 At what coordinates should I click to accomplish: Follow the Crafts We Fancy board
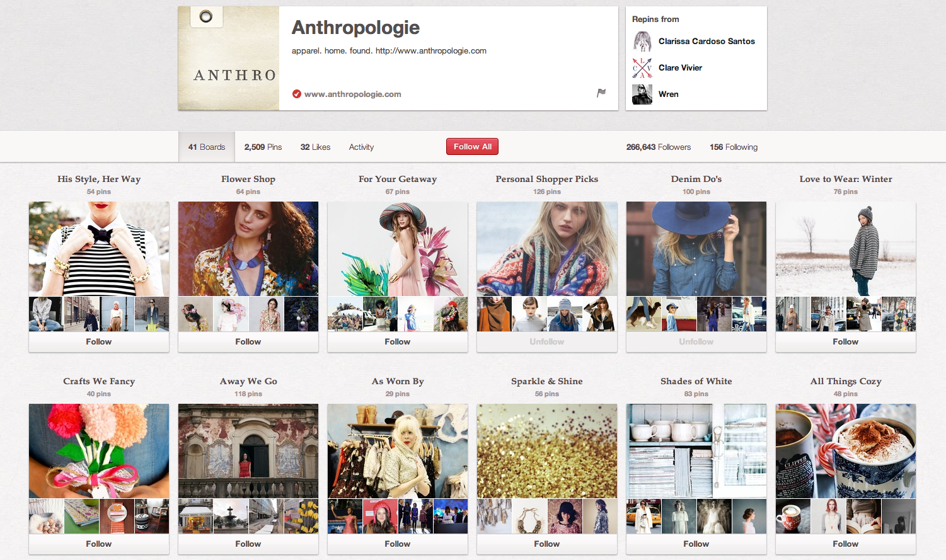tap(99, 544)
